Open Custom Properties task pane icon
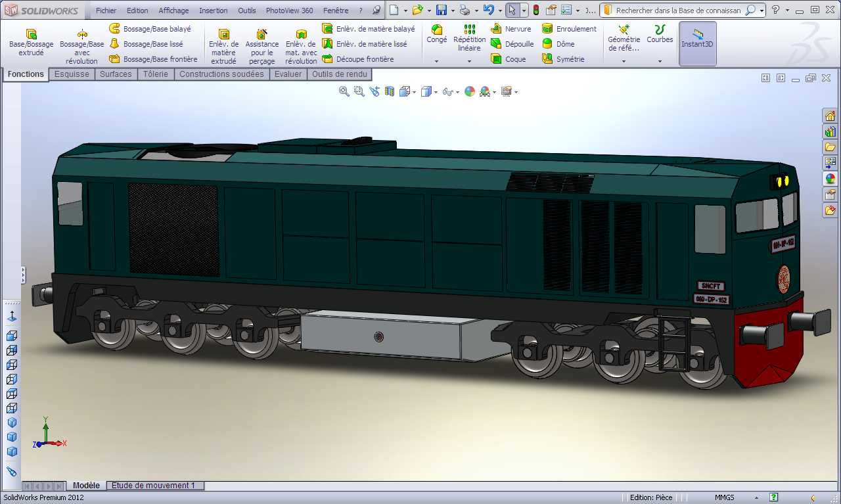 830,194
